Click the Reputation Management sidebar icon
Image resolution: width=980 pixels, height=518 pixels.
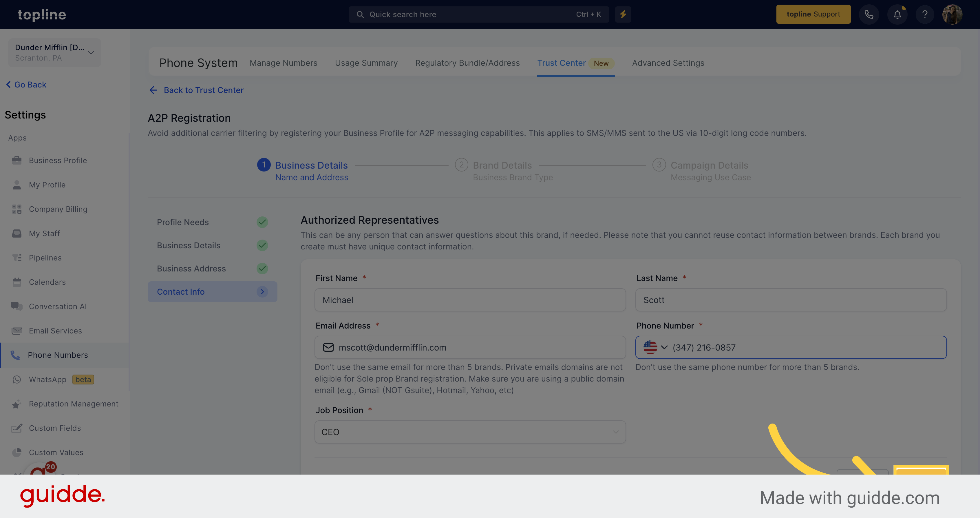[16, 404]
